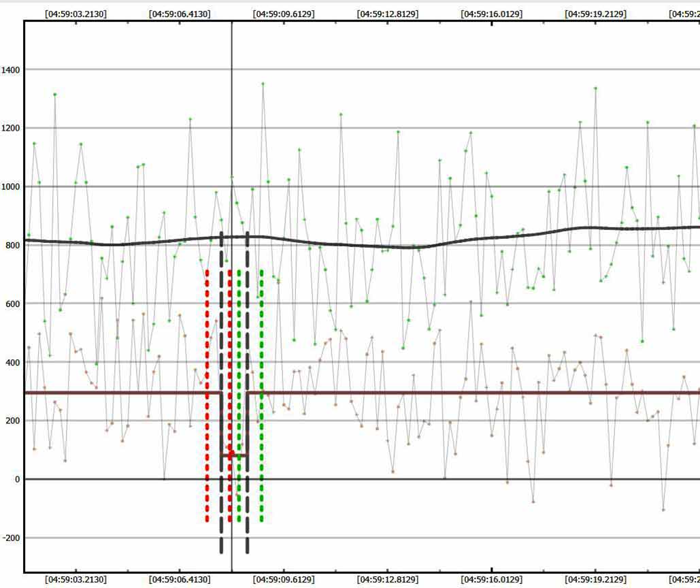Click the red data point on the dipped segment
Image resolution: width=700 pixels, height=588 pixels.
click(231, 453)
